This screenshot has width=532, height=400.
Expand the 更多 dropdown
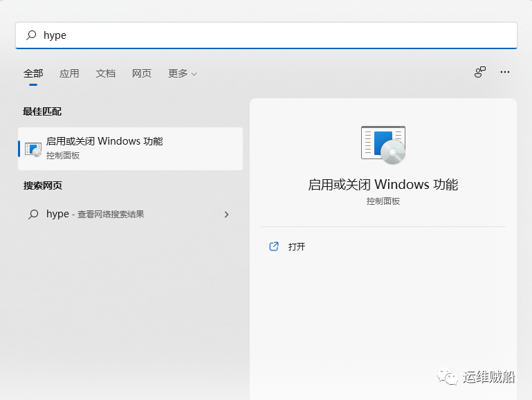tap(182, 73)
